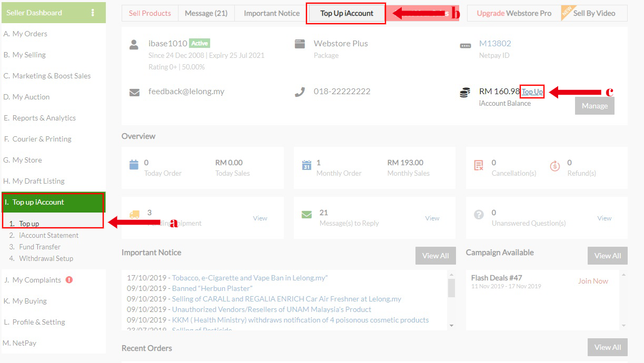Open Netpay ID M13802 link
This screenshot has width=644, height=363.
pos(495,43)
